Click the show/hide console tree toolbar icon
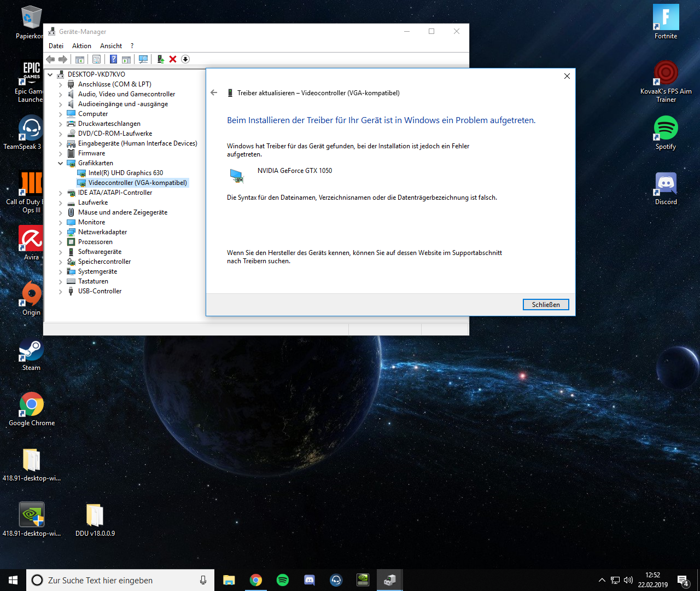This screenshot has height=591, width=700. [x=80, y=59]
